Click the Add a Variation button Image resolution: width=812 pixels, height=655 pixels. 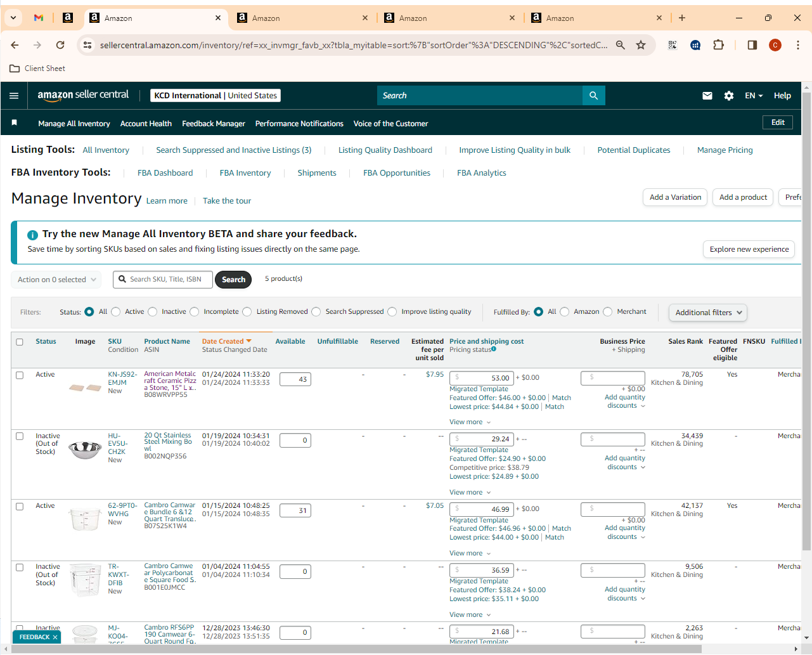coord(675,197)
